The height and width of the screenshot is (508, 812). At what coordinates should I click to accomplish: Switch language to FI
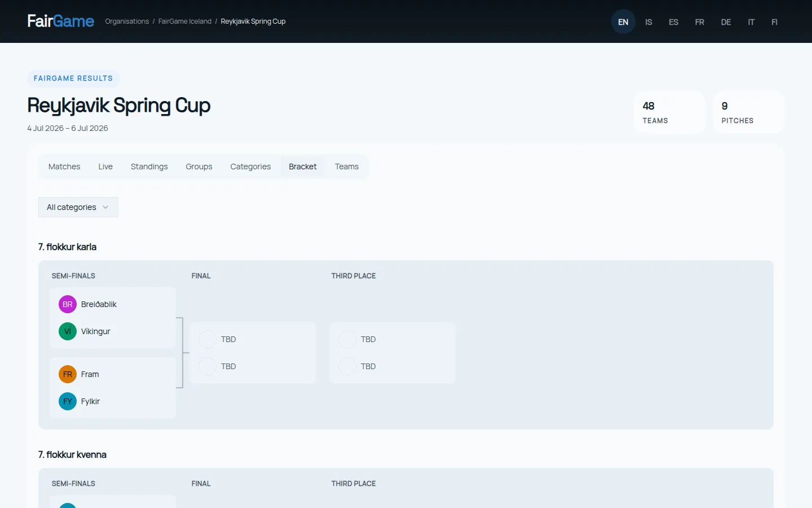point(774,22)
